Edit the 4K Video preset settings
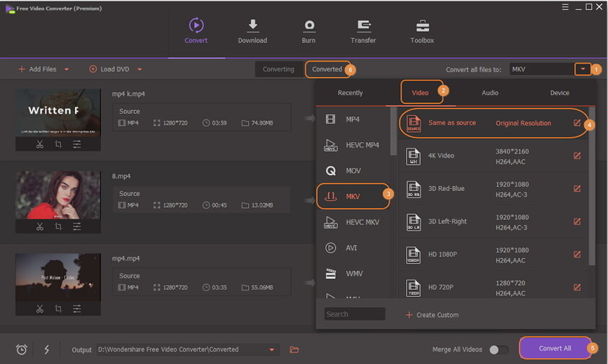 click(x=577, y=156)
